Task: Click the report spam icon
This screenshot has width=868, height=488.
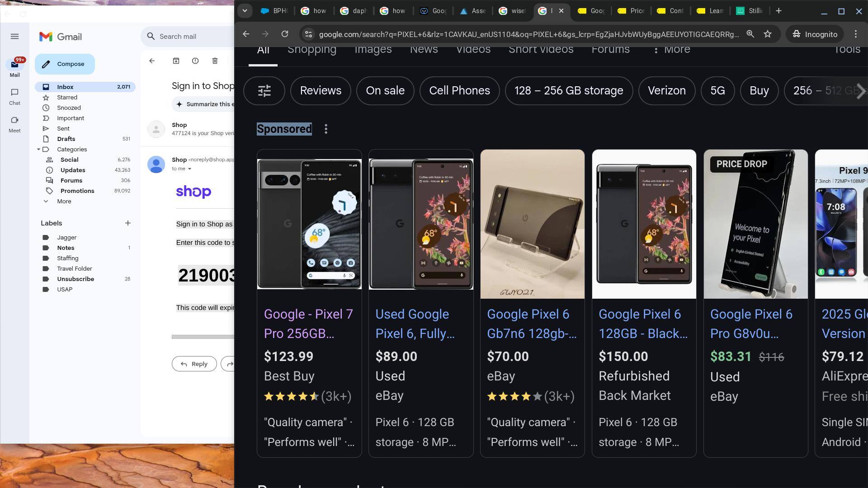Action: coord(195,61)
